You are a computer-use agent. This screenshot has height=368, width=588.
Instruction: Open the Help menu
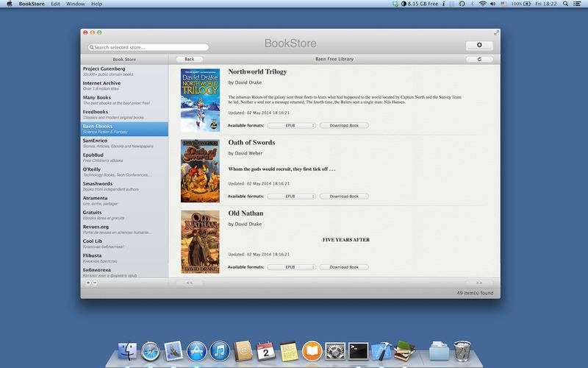pos(96,4)
